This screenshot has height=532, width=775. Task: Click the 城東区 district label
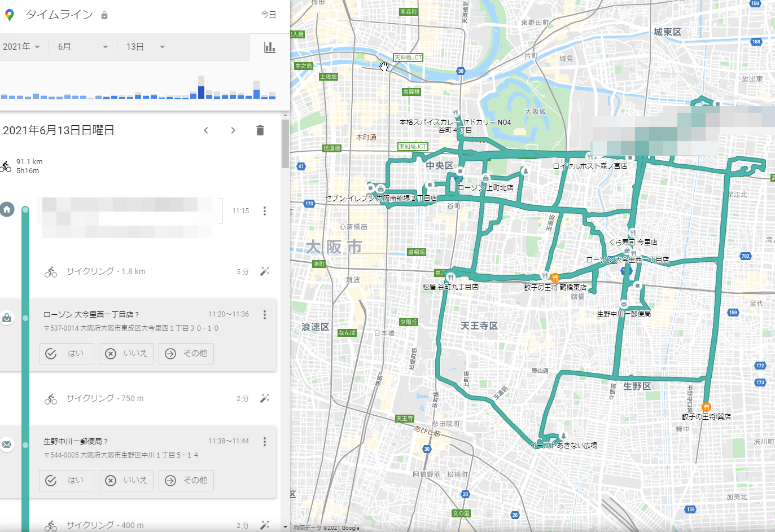[x=667, y=32]
